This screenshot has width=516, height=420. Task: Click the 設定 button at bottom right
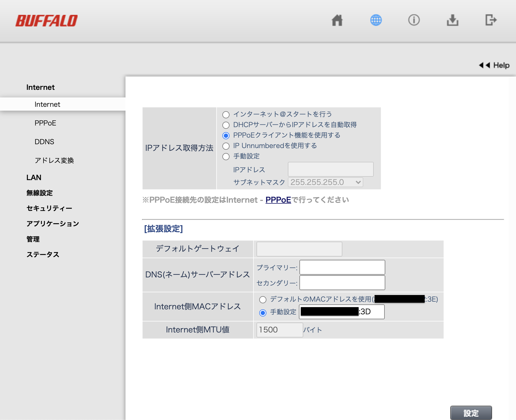[x=471, y=413]
